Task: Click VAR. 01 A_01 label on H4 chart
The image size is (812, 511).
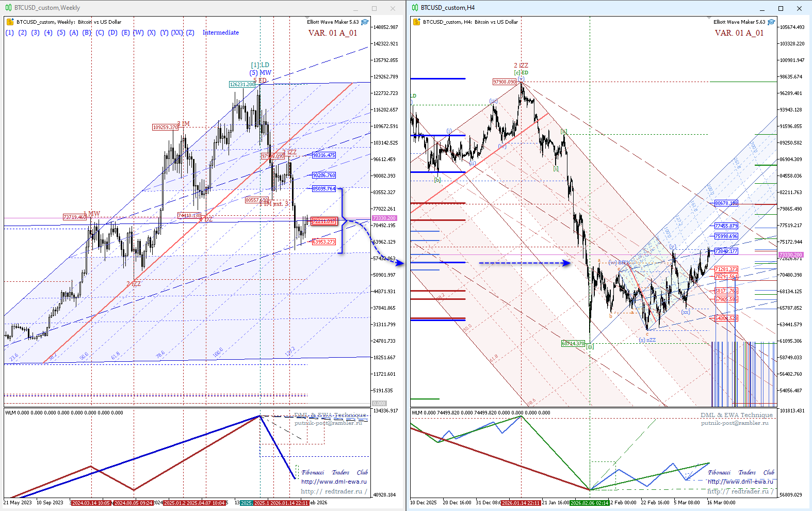Action: pyautogui.click(x=739, y=33)
